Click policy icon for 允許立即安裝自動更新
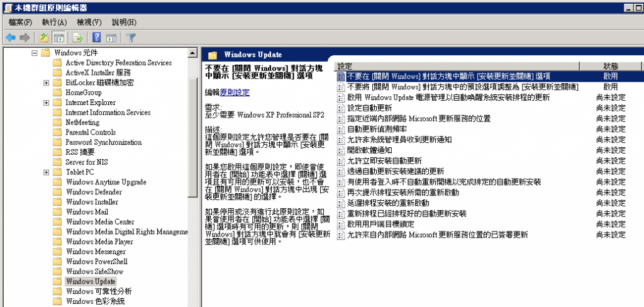Viewport: 644px width, 307px height. pos(340,160)
